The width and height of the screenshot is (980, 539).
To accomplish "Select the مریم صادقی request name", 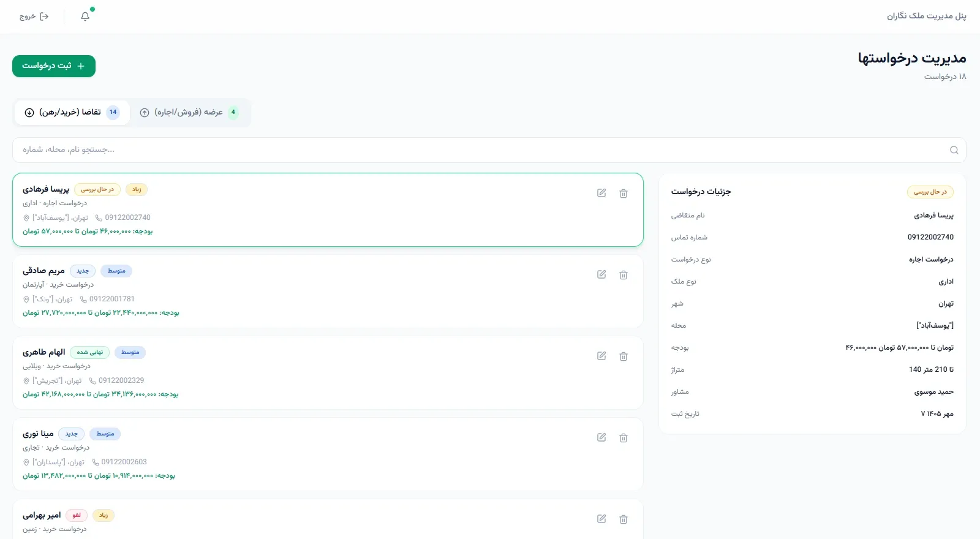I will pyautogui.click(x=43, y=271).
